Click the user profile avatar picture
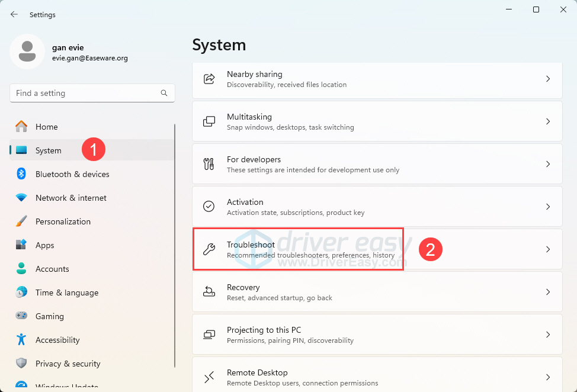Screen dimensions: 577x392 pos(27,52)
